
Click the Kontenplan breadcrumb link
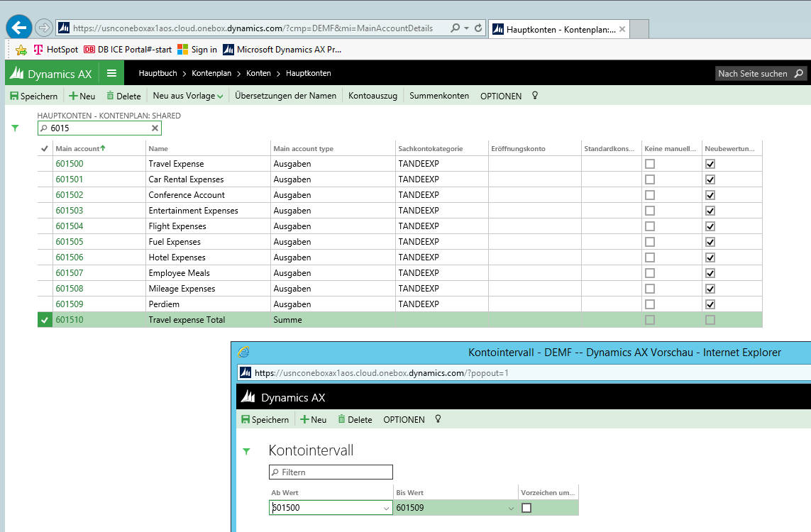click(x=211, y=73)
